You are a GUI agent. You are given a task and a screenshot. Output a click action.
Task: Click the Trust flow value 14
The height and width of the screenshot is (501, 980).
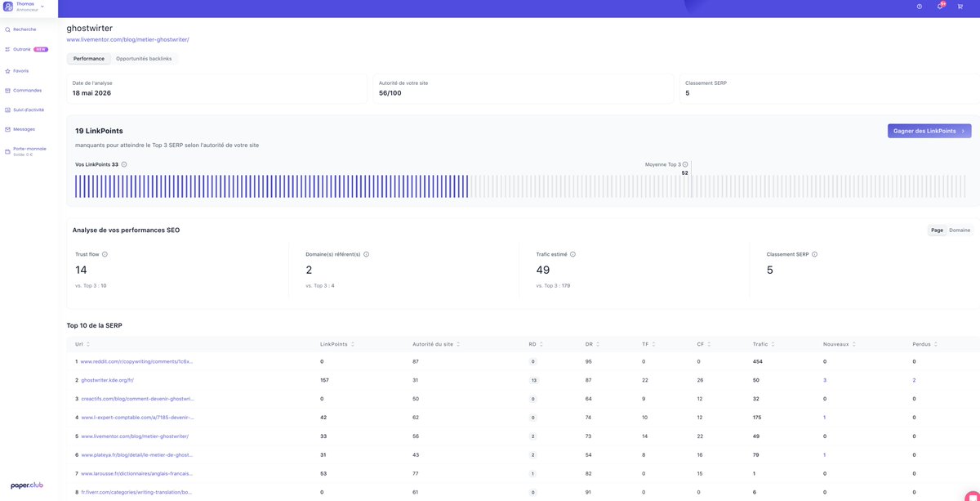(81, 270)
